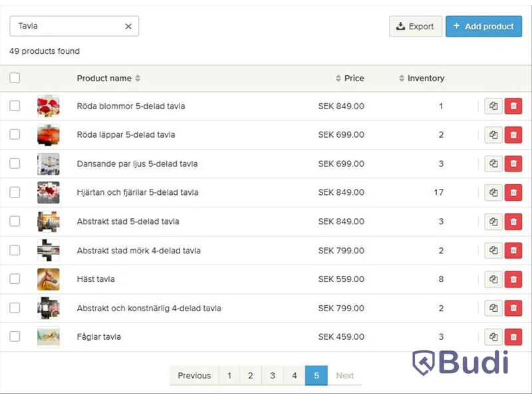Image resolution: width=532 pixels, height=399 pixels.
Task: Open the Häst tavla product thumbnail
Action: pyautogui.click(x=48, y=279)
